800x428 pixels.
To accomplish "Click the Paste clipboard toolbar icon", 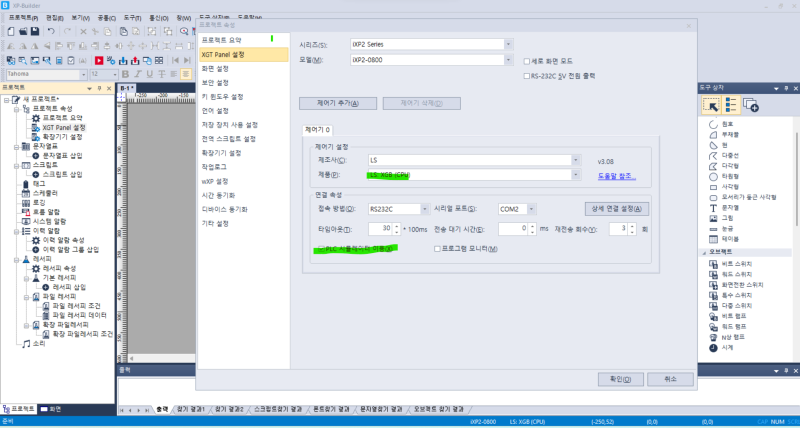I will pyautogui.click(x=124, y=32).
